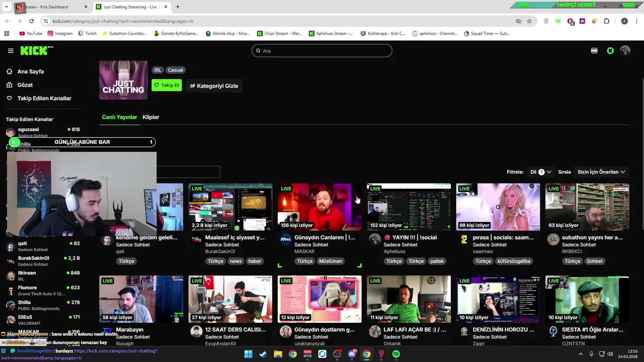Open Ana Sayfa home page

click(x=30, y=71)
